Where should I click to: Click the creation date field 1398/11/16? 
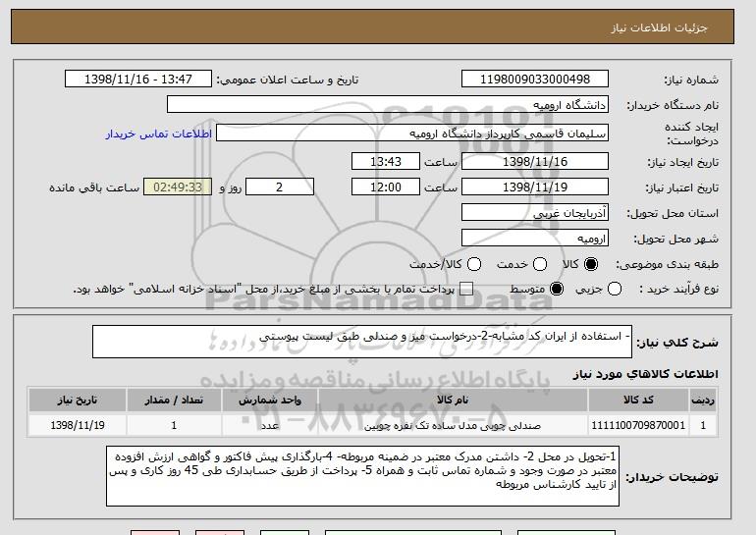(x=535, y=161)
